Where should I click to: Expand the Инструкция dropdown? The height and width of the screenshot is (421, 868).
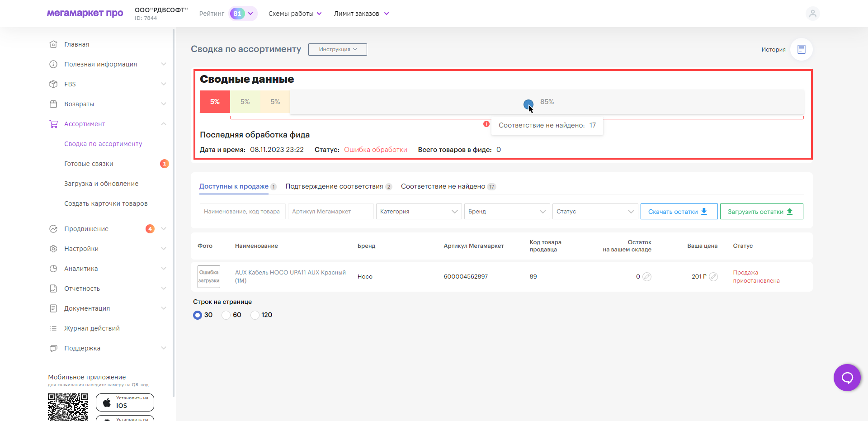pyautogui.click(x=337, y=49)
